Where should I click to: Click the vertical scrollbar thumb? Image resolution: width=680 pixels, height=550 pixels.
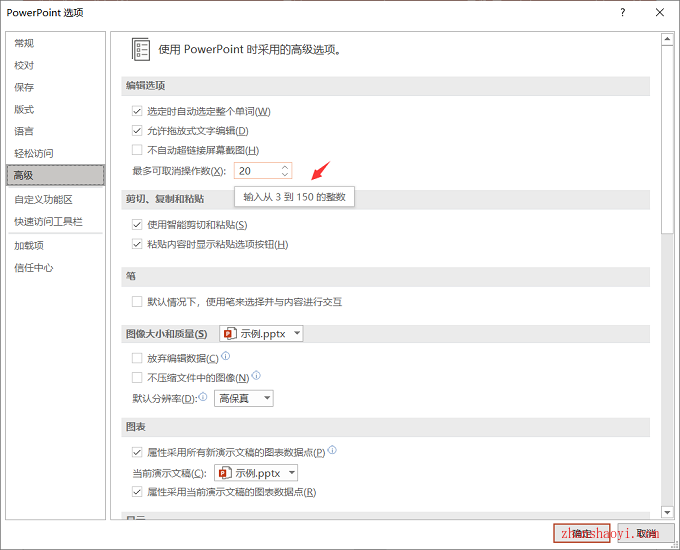[x=667, y=140]
